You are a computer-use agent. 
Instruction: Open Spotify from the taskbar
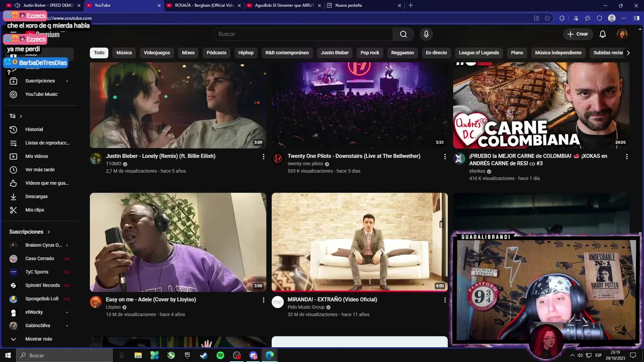220,355
